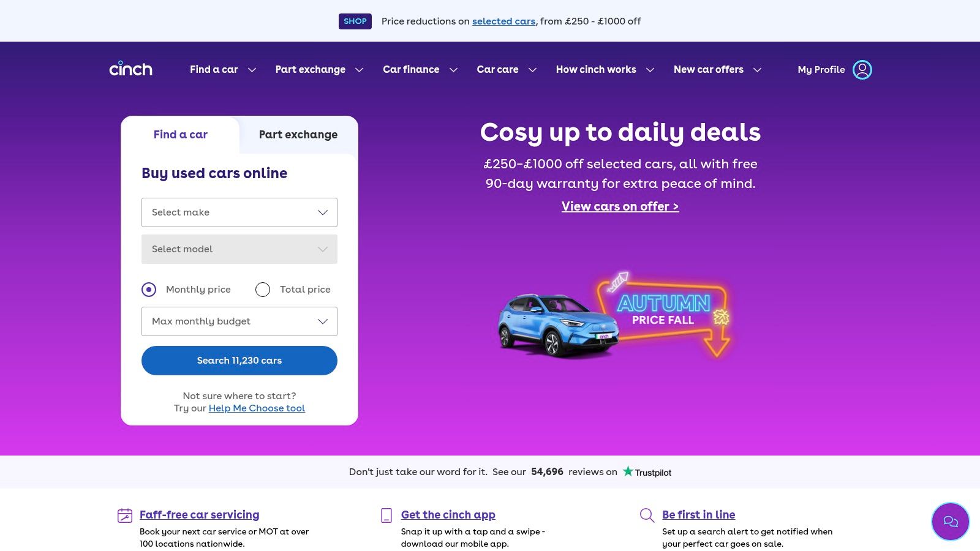The width and height of the screenshot is (980, 551).
Task: Open the Select make dropdown
Action: coord(239,212)
